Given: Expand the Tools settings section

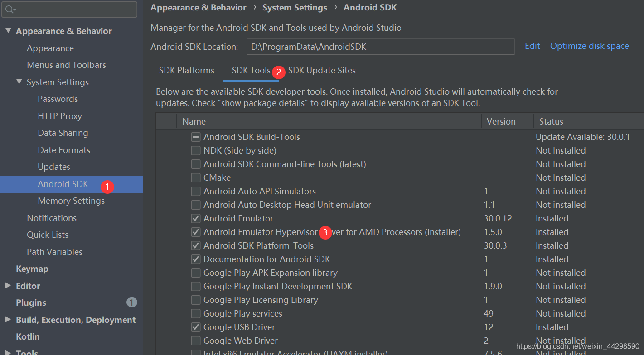Looking at the screenshot, I should (x=8, y=352).
